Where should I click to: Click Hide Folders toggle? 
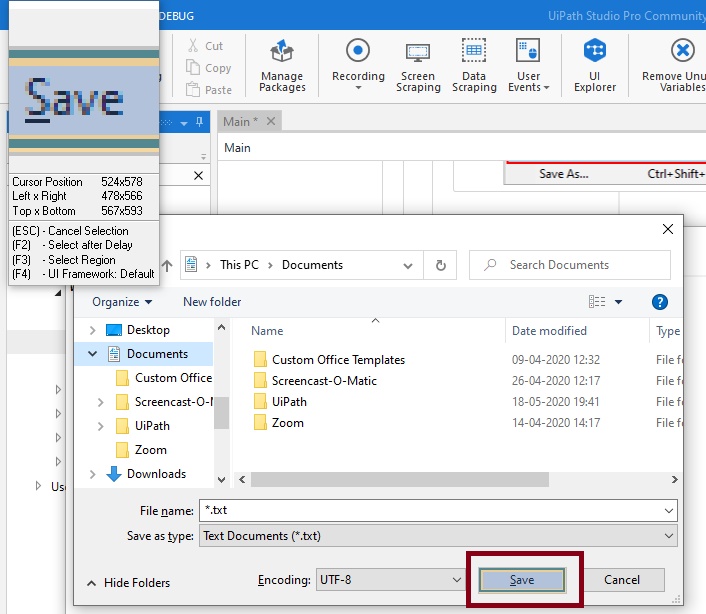tap(128, 583)
